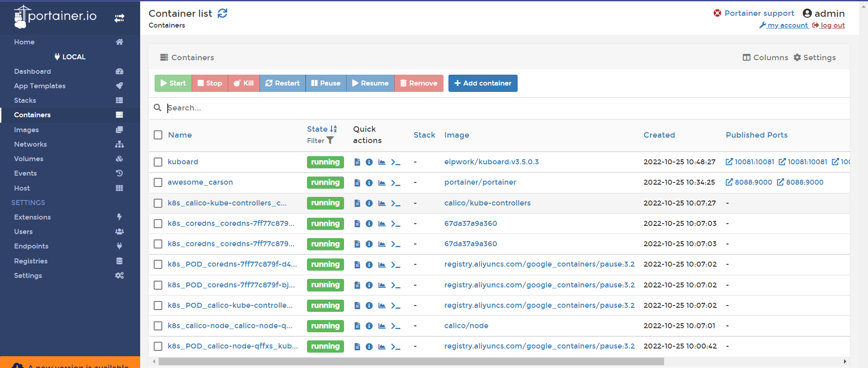The image size is (868, 368).
Task: Open Registries in sidebar
Action: click(x=70, y=261)
